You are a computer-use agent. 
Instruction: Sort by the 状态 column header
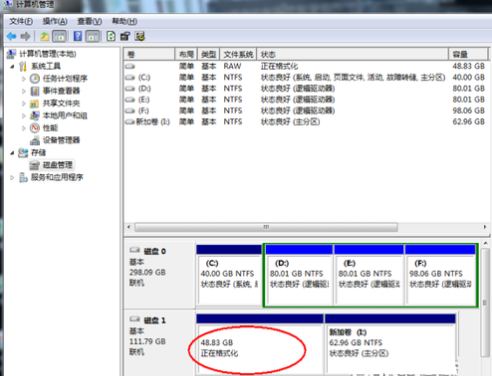(x=353, y=54)
